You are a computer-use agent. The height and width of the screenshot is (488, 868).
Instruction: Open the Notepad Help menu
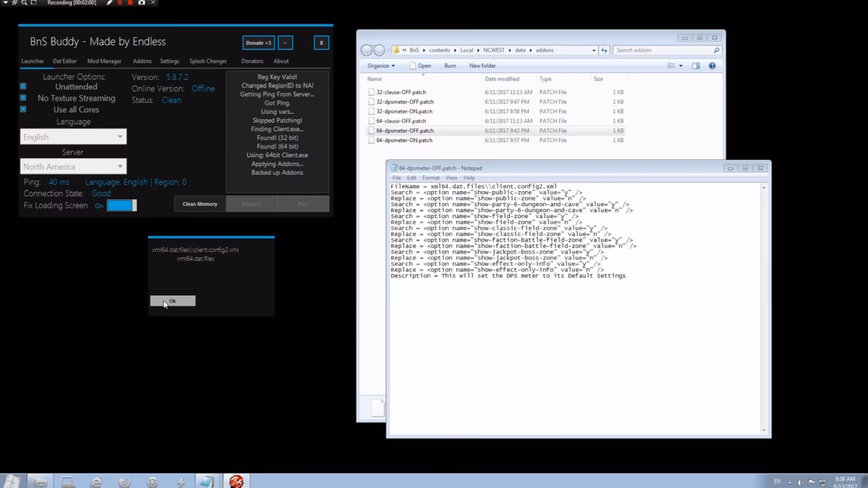point(469,178)
